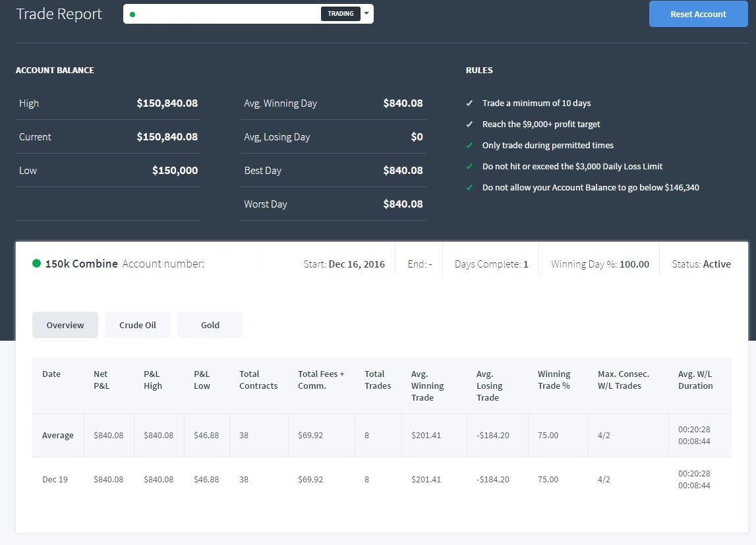
Task: Click the Reset Account button
Action: 698,14
